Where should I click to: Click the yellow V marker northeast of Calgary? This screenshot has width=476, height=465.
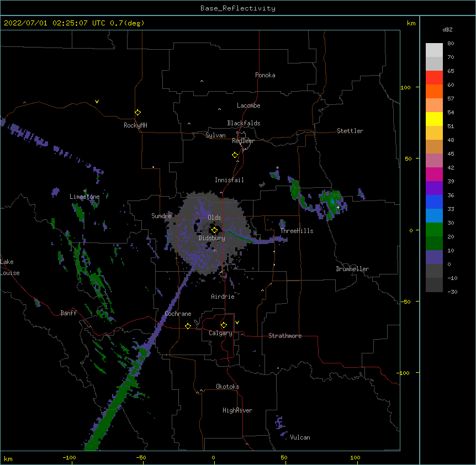[x=237, y=323]
